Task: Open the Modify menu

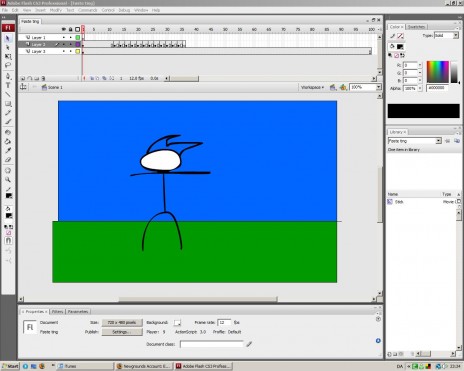Action: point(56,10)
